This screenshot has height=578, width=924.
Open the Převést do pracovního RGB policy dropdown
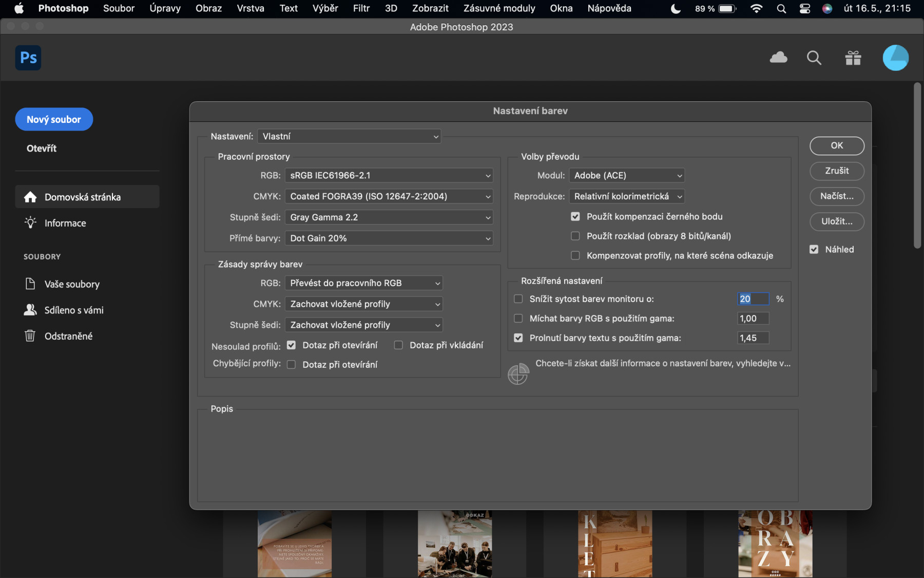pos(364,283)
